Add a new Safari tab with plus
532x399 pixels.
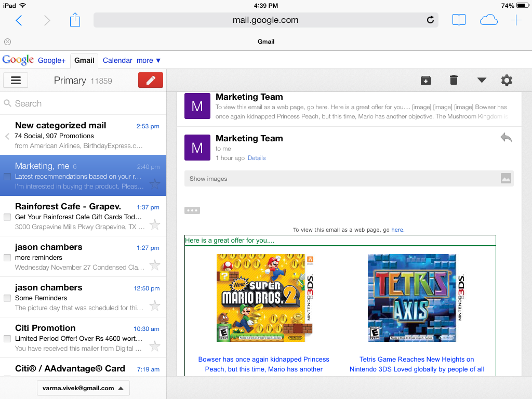(516, 20)
